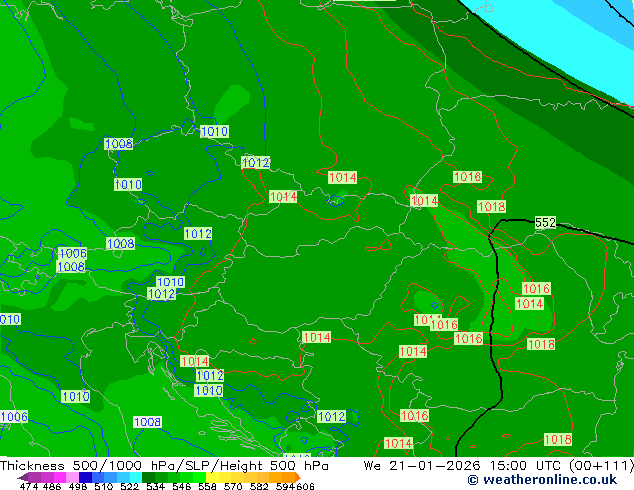Image resolution: width=634 pixels, height=490 pixels.
Task: Click red 1014 label stacked above blue 1012
Action: (x=194, y=361)
